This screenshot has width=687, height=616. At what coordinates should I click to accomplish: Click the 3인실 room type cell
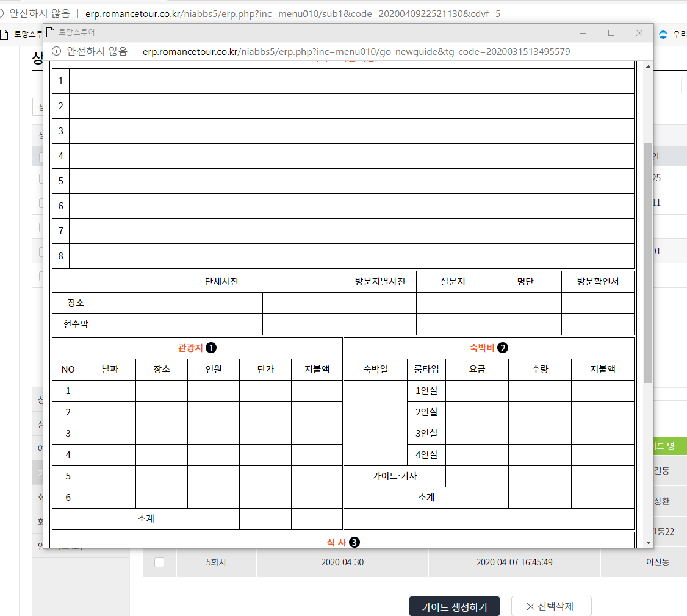(x=426, y=434)
